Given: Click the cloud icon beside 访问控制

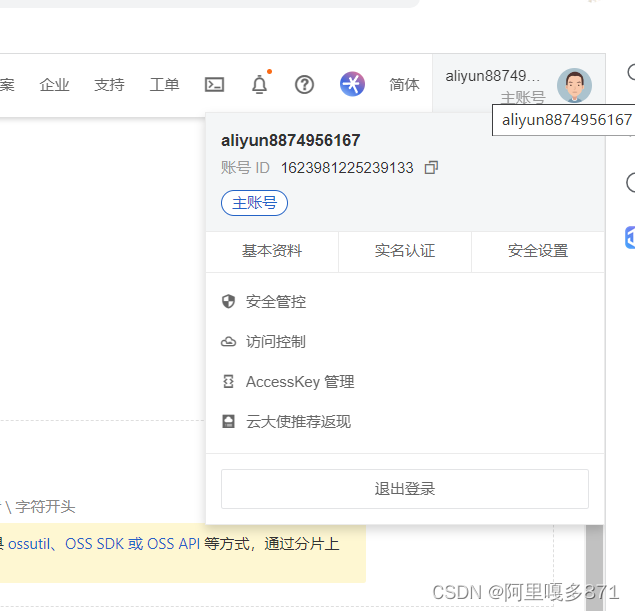Looking at the screenshot, I should pyautogui.click(x=228, y=342).
